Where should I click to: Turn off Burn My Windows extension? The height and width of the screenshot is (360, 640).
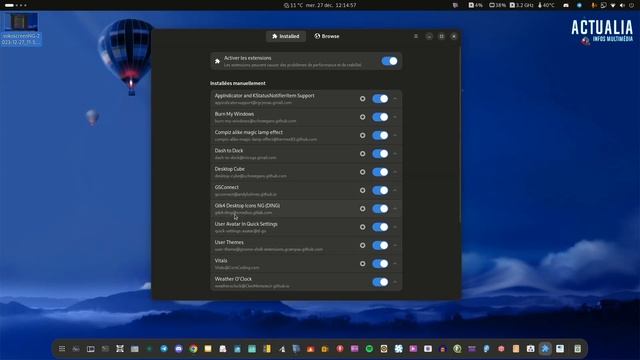[380, 117]
